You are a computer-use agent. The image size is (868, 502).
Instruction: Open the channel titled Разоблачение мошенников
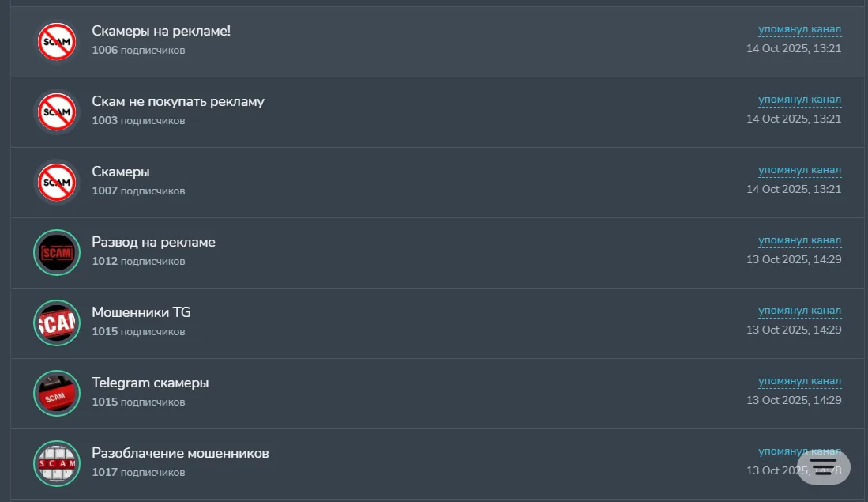(180, 453)
